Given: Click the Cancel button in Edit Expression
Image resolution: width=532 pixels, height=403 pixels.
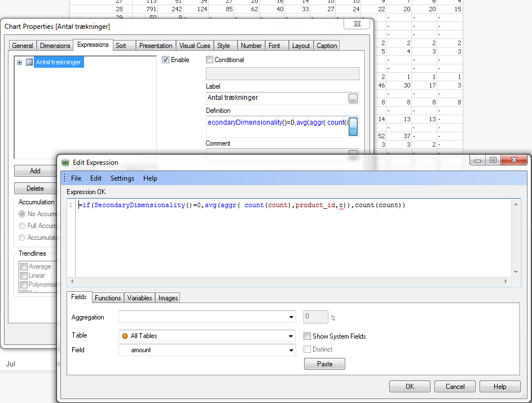Looking at the screenshot, I should tap(455, 387).
